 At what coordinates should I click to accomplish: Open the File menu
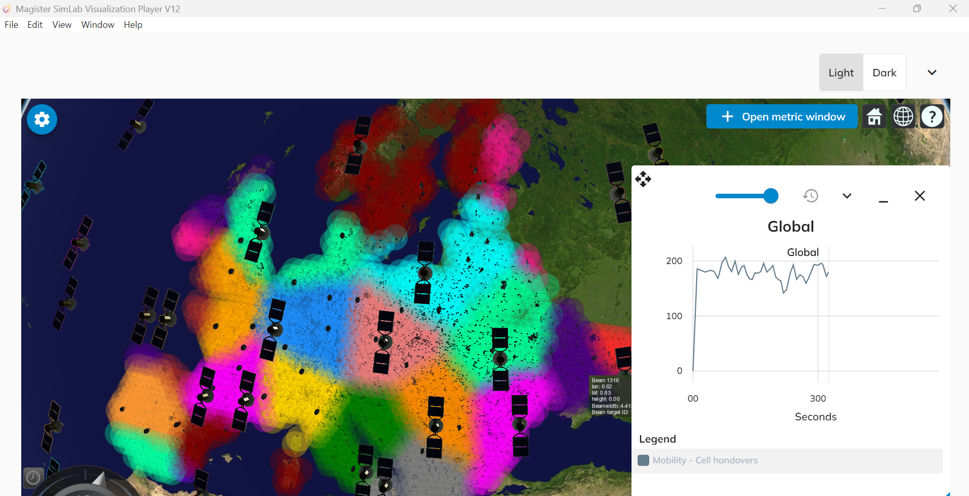(11, 25)
